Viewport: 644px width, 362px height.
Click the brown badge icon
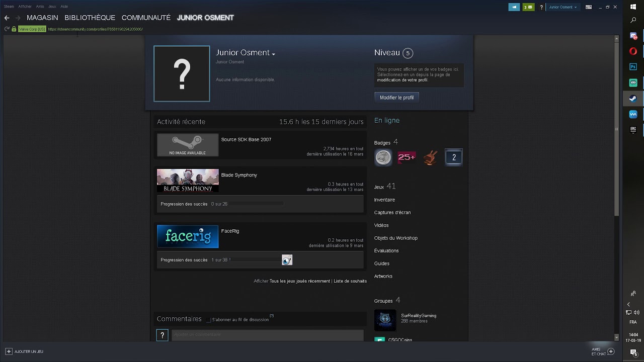[430, 157]
